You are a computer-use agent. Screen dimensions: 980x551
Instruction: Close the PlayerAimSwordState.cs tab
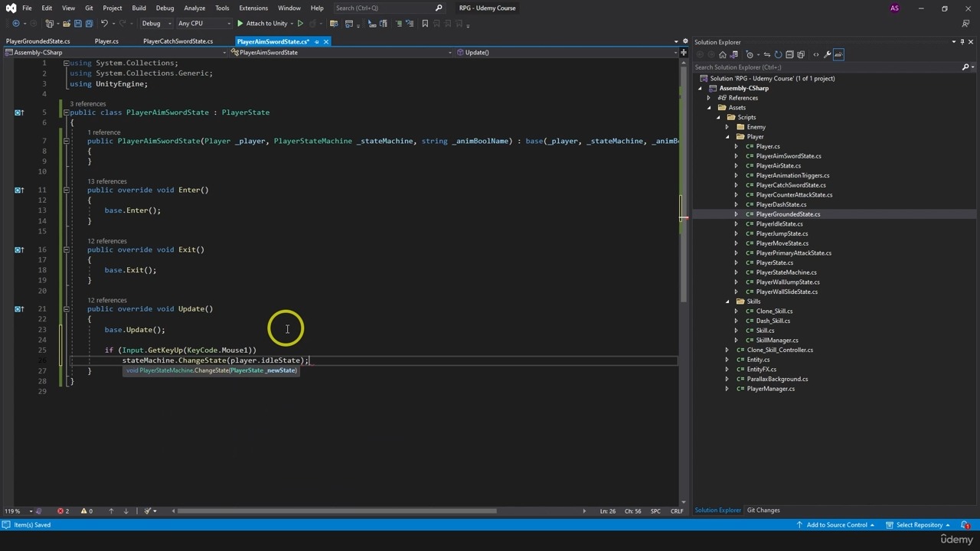click(x=325, y=41)
